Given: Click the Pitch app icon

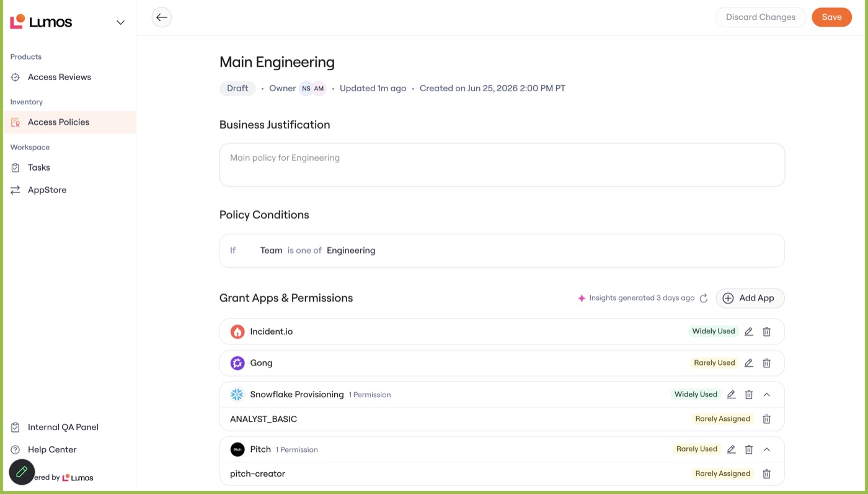Looking at the screenshot, I should (237, 449).
